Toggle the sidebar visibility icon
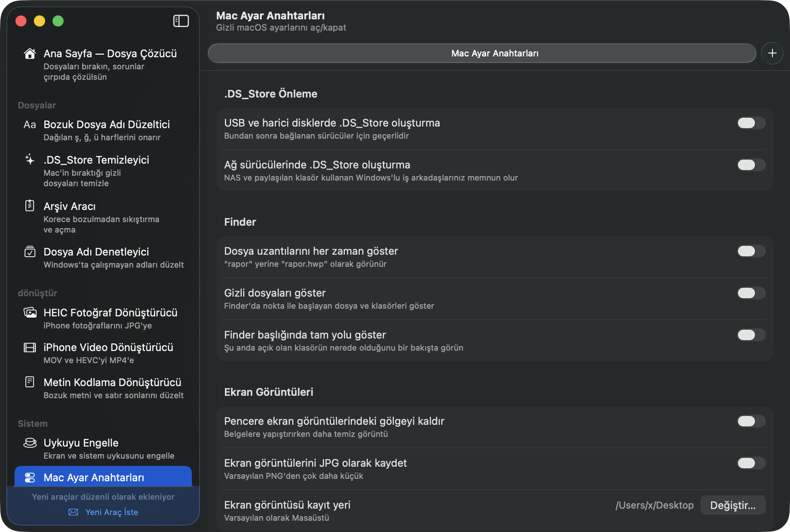 click(x=181, y=21)
